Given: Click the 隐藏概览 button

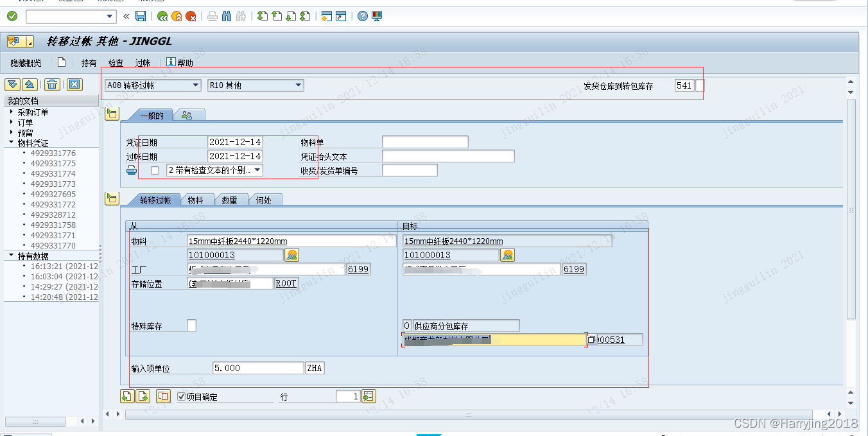Looking at the screenshot, I should tap(26, 63).
